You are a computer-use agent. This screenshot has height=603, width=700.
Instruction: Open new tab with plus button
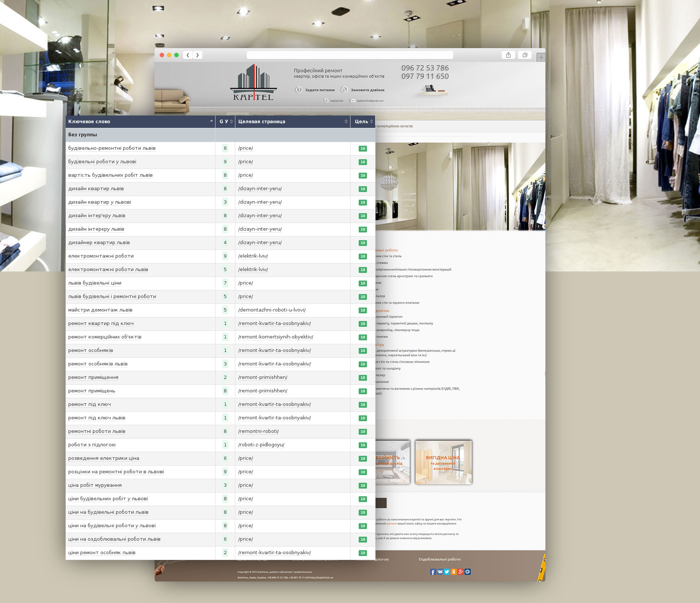pyautogui.click(x=541, y=58)
